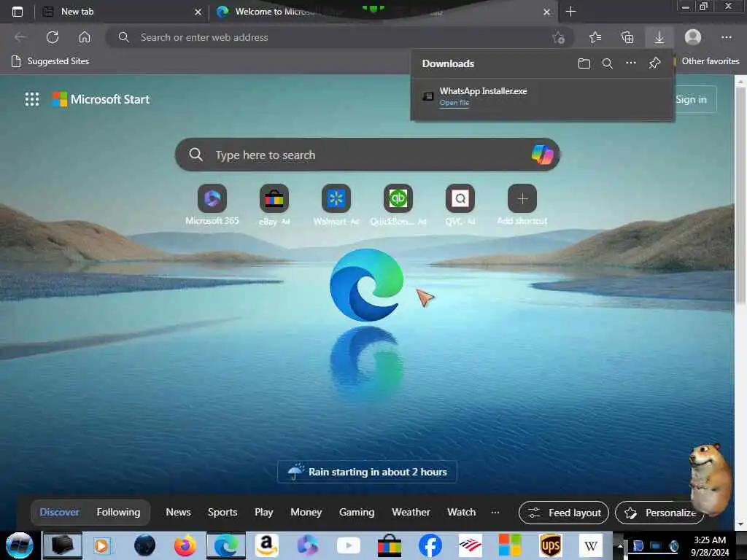The height and width of the screenshot is (560, 747).
Task: Open the Gaming feed category
Action: [357, 513]
